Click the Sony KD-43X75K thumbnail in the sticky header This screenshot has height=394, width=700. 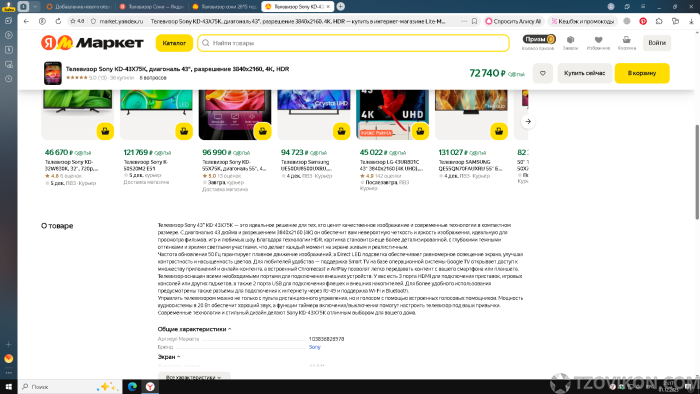[53, 73]
